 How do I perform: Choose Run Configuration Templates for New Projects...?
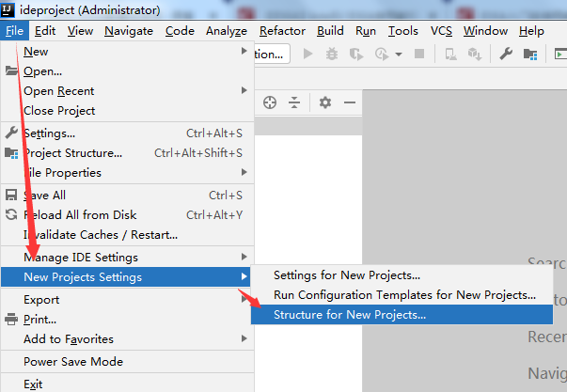tap(402, 295)
